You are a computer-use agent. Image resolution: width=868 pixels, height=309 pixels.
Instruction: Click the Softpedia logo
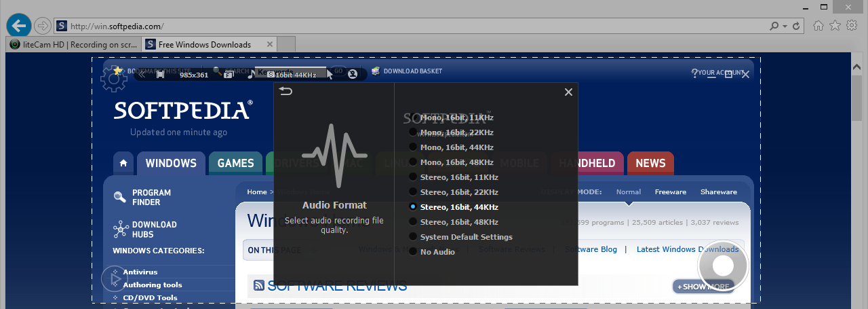pyautogui.click(x=183, y=110)
